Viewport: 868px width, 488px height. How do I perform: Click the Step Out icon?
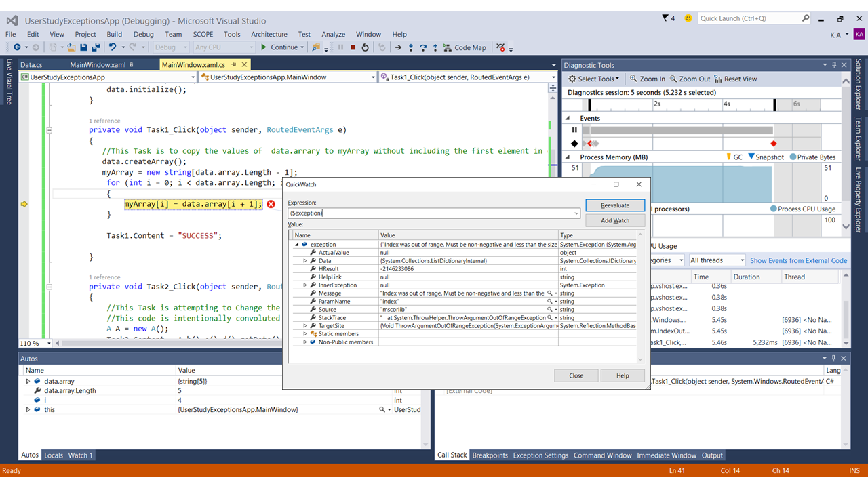[435, 47]
